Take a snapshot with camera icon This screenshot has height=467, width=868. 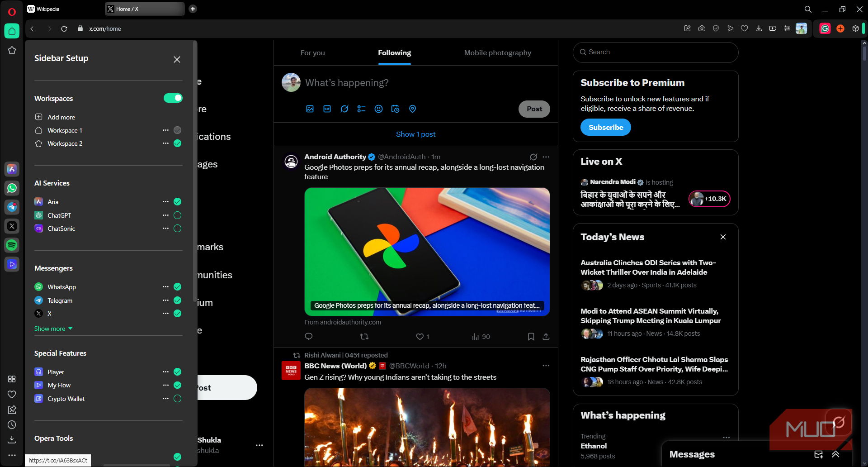pyautogui.click(x=702, y=28)
